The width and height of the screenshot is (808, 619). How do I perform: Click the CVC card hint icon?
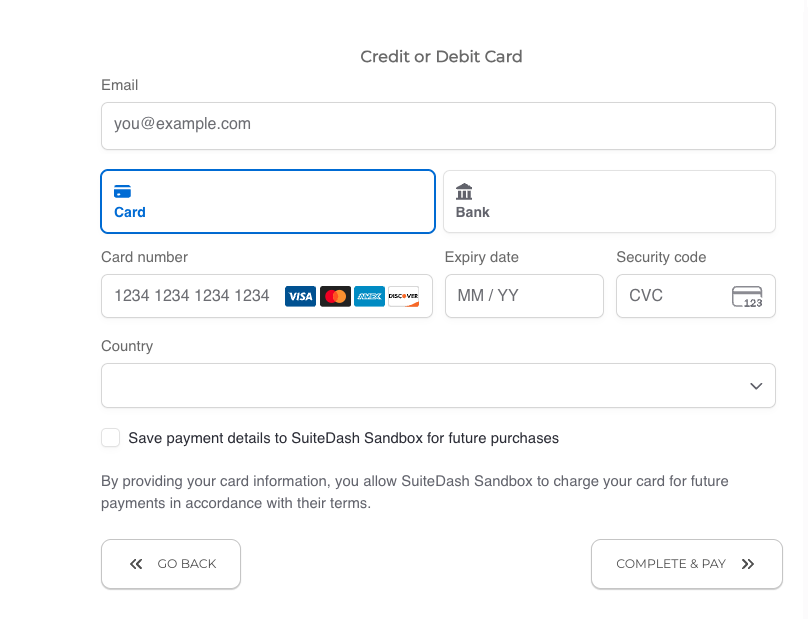point(747,297)
